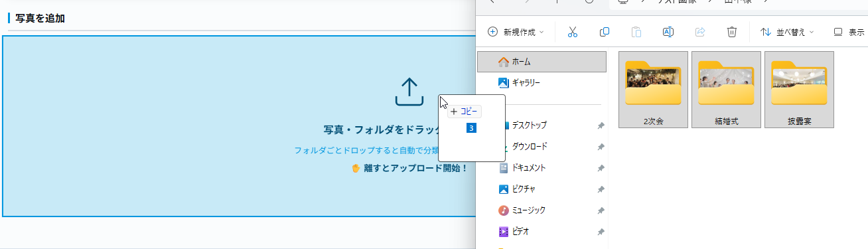
Task: Click the pin icon beside ミュージック
Action: [601, 210]
